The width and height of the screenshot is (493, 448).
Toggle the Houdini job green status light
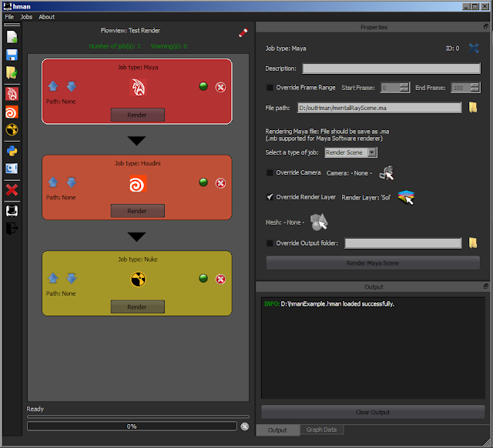point(203,182)
